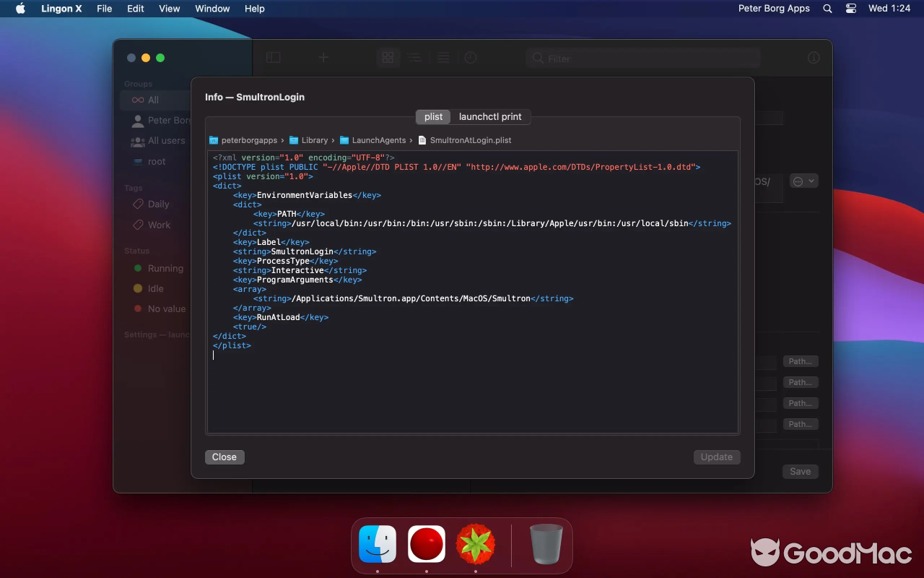
Task: Click inside the Filter search field
Action: (x=642, y=58)
